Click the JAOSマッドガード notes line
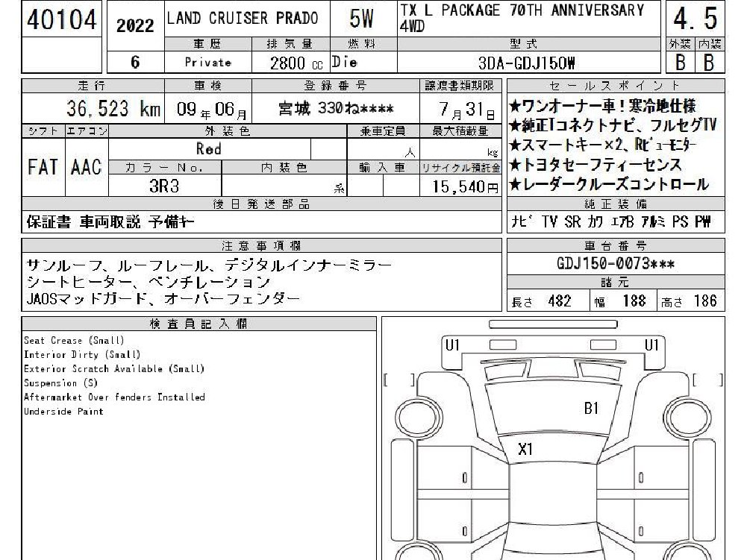This screenshot has height=560, width=747. pyautogui.click(x=163, y=298)
